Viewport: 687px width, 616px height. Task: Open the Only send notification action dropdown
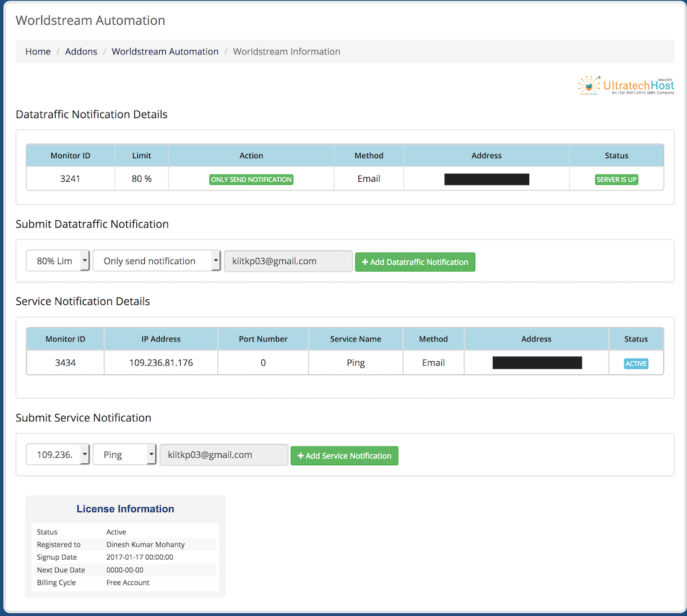tap(156, 260)
